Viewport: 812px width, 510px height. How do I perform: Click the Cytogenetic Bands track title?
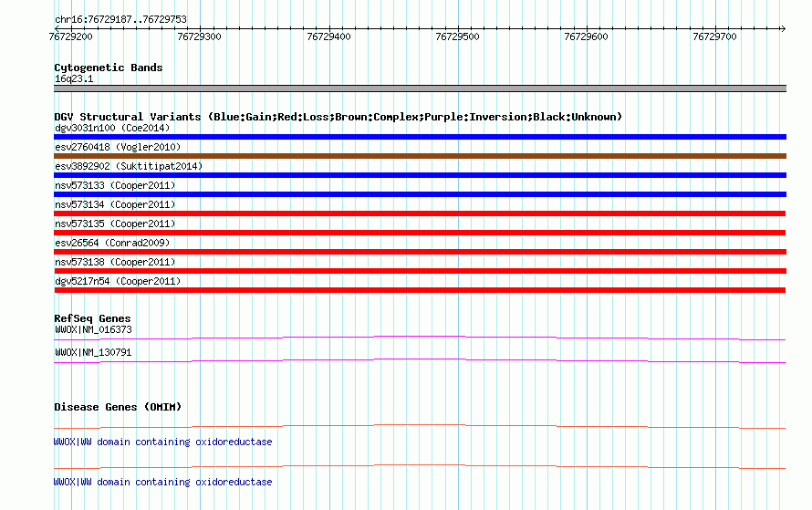click(x=109, y=68)
